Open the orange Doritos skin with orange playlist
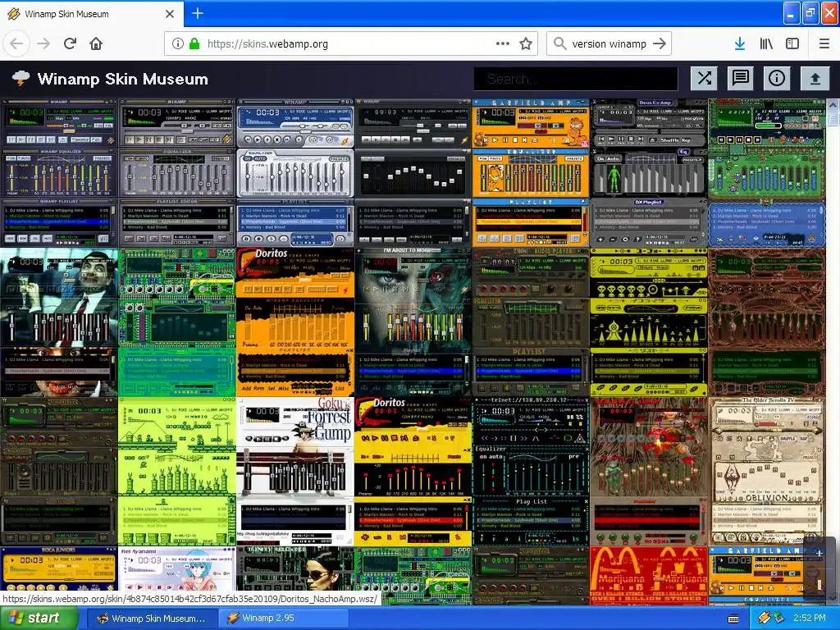This screenshot has height=630, width=840. tap(294, 322)
